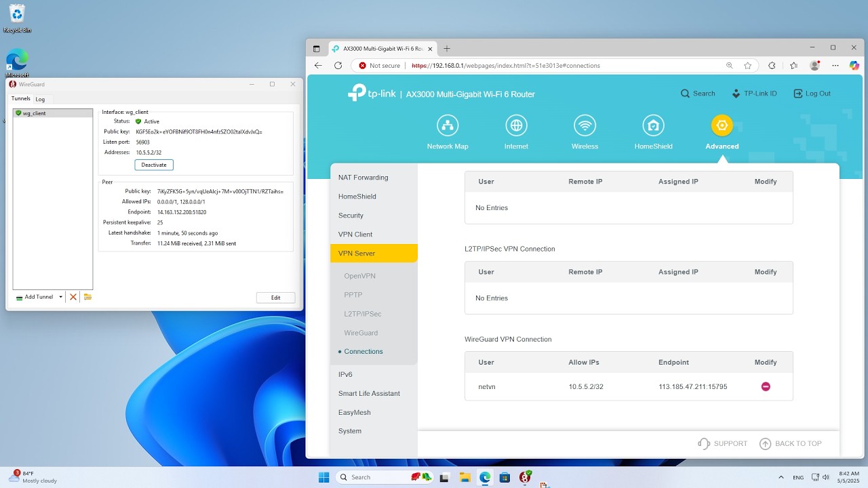Click BACK TO TOP
This screenshot has width=868, height=488.
(791, 443)
